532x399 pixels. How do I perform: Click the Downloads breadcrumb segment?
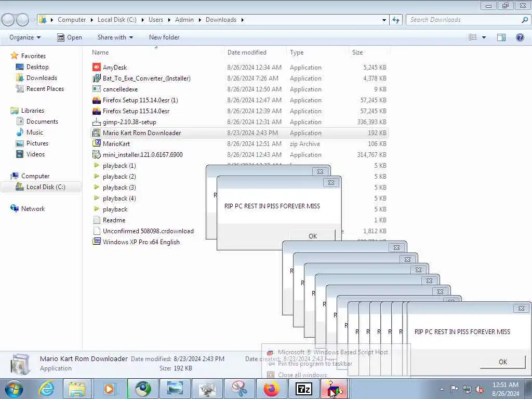221,20
